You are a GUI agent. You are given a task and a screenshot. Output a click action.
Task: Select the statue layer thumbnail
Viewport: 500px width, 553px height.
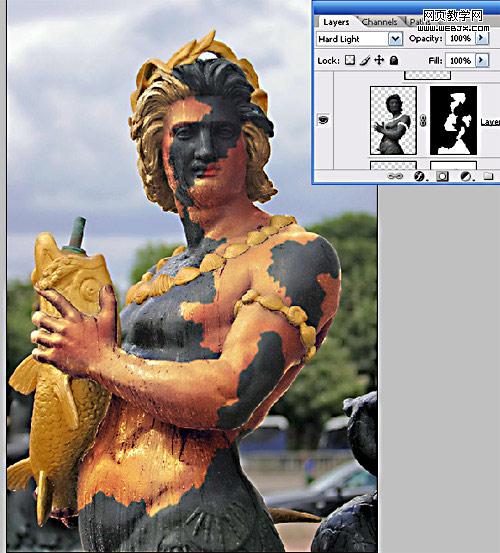[x=393, y=121]
